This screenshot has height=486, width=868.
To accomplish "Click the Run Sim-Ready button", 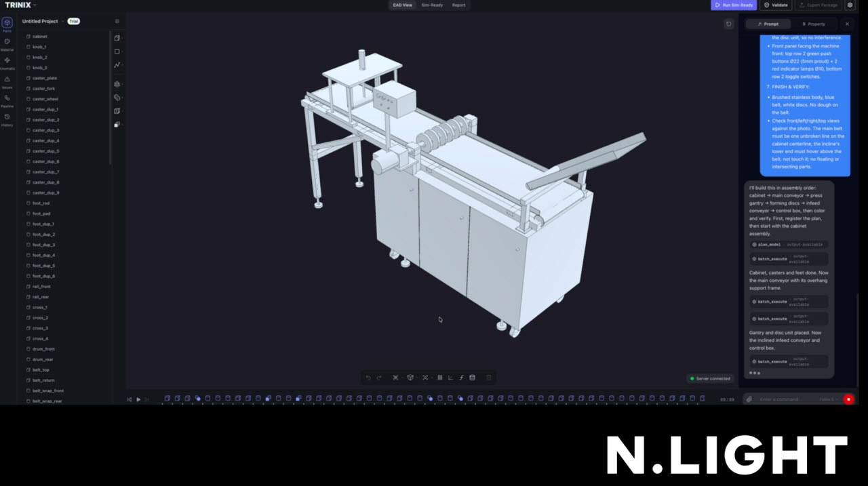I will [734, 5].
